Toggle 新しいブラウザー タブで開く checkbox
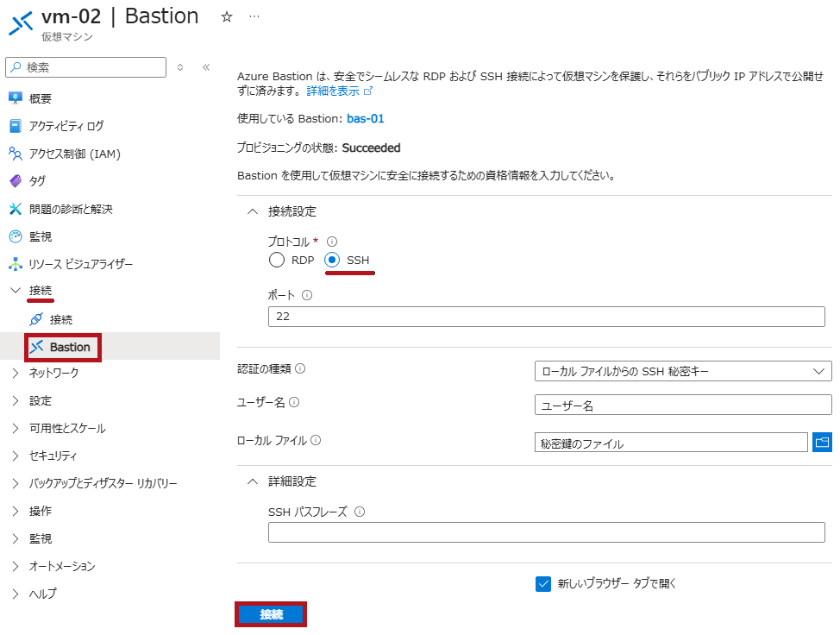The width and height of the screenshot is (840, 635). pos(543,583)
